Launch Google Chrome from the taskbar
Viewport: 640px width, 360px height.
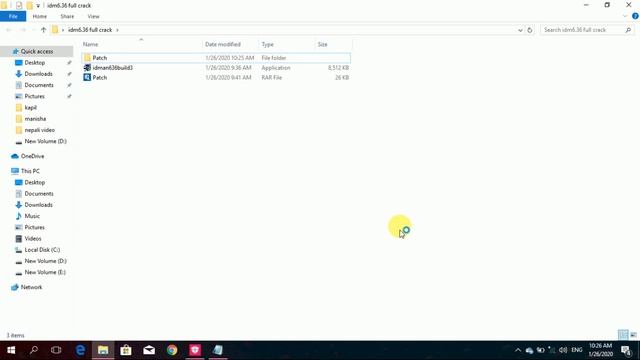click(172, 350)
